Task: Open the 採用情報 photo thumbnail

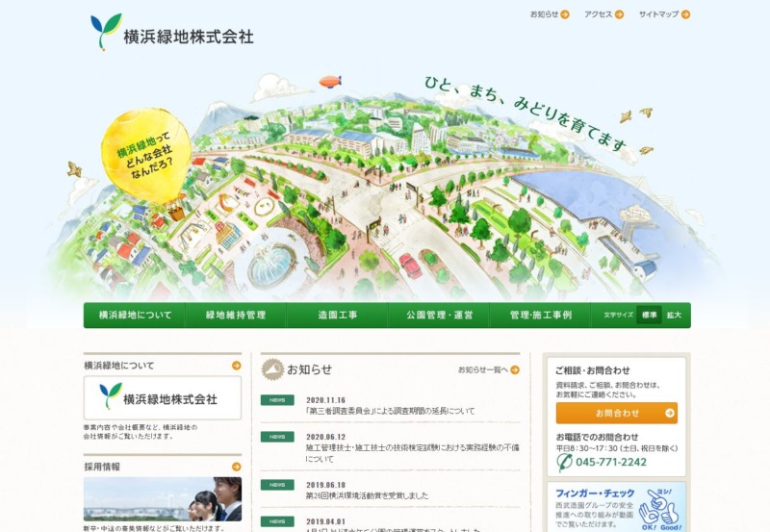Action: (163, 499)
